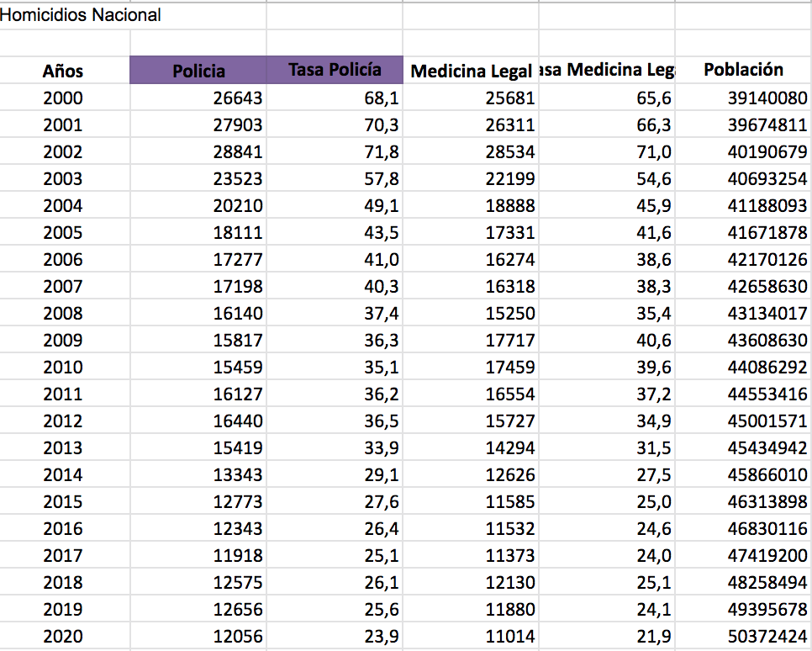This screenshot has height=651, width=812.
Task: Select the year cell 2009
Action: [63, 341]
